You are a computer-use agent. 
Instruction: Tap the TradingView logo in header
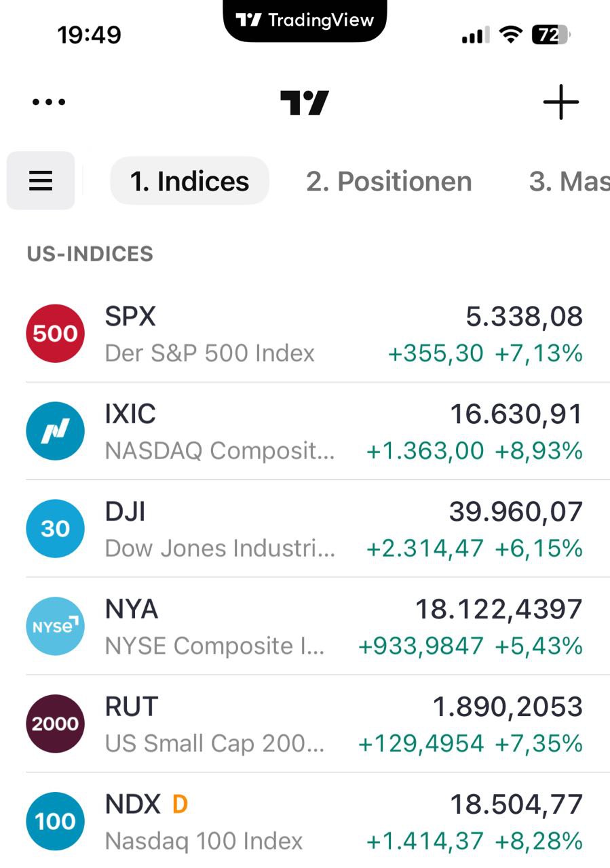tap(305, 103)
